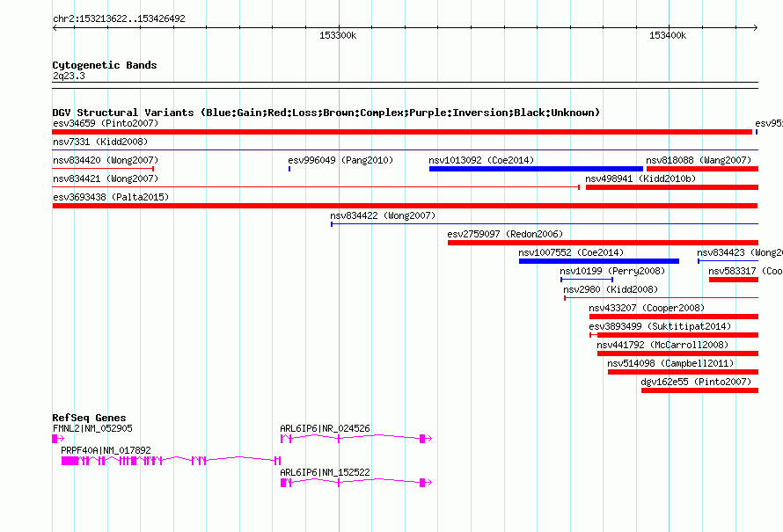Image resolution: width=783 pixels, height=532 pixels.
Task: Select the 2q23.3 band label
Action: tap(69, 76)
